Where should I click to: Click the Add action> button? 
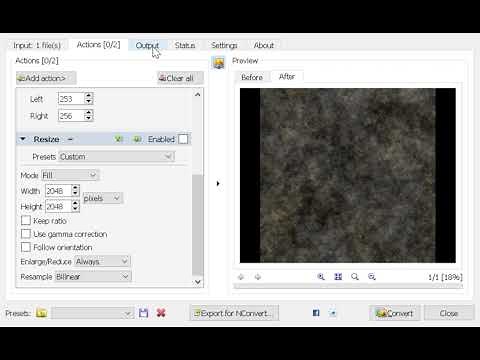46,78
